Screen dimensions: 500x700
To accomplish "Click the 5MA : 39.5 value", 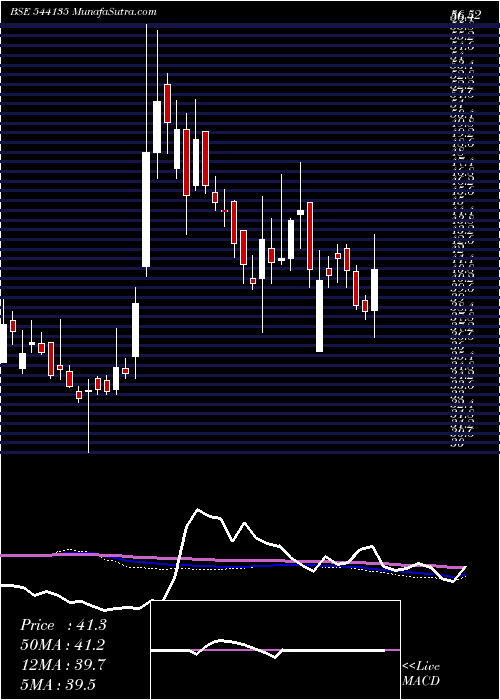I will click(58, 684).
